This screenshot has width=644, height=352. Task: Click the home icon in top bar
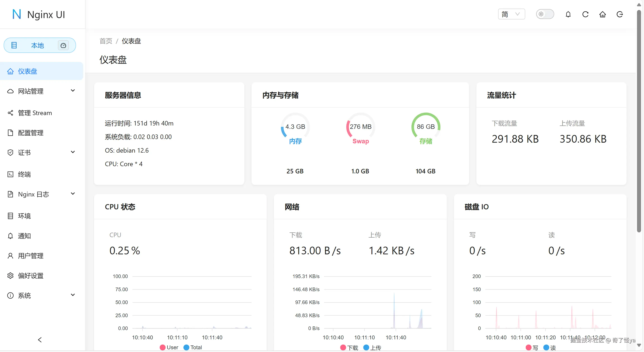tap(603, 14)
